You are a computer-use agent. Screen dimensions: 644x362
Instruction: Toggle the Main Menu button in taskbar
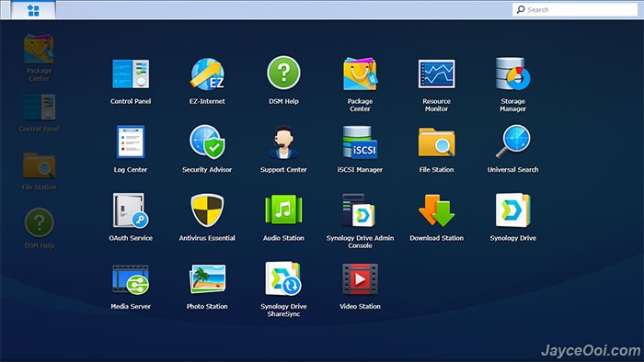(x=33, y=10)
